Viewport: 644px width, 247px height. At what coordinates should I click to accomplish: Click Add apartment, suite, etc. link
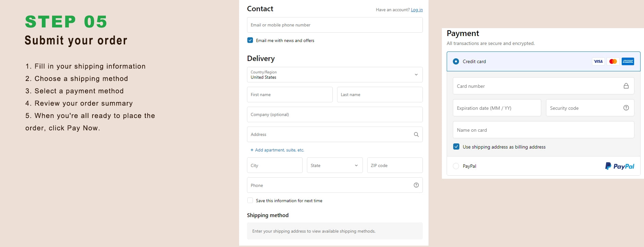click(279, 150)
